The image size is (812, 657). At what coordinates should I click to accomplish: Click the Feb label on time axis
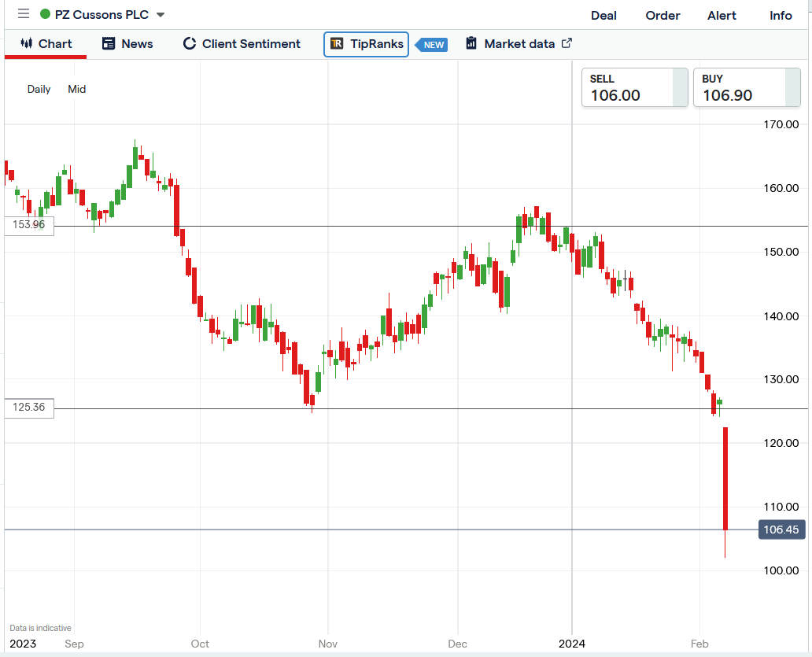[x=699, y=644]
